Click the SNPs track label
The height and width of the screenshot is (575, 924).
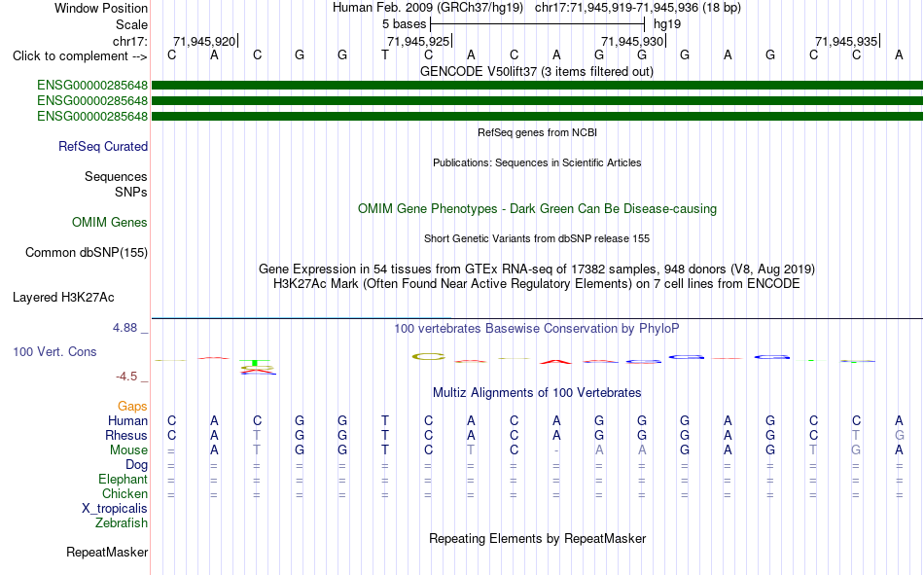(131, 193)
